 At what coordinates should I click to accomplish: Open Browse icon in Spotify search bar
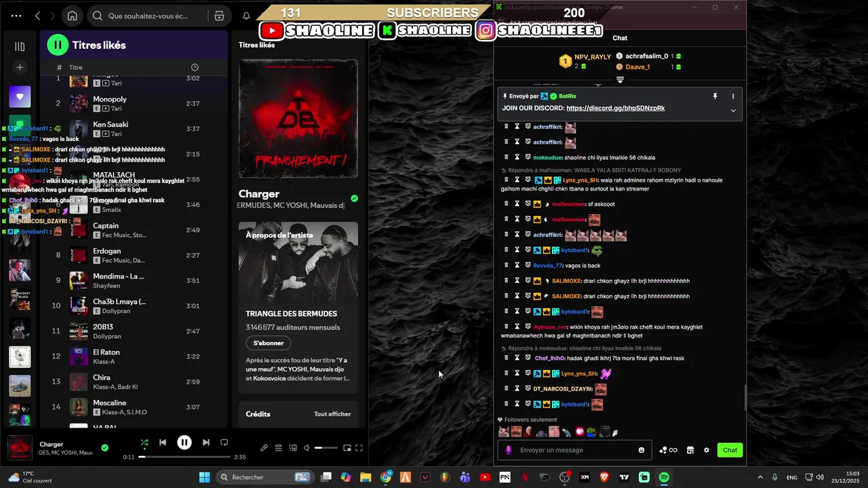(219, 16)
